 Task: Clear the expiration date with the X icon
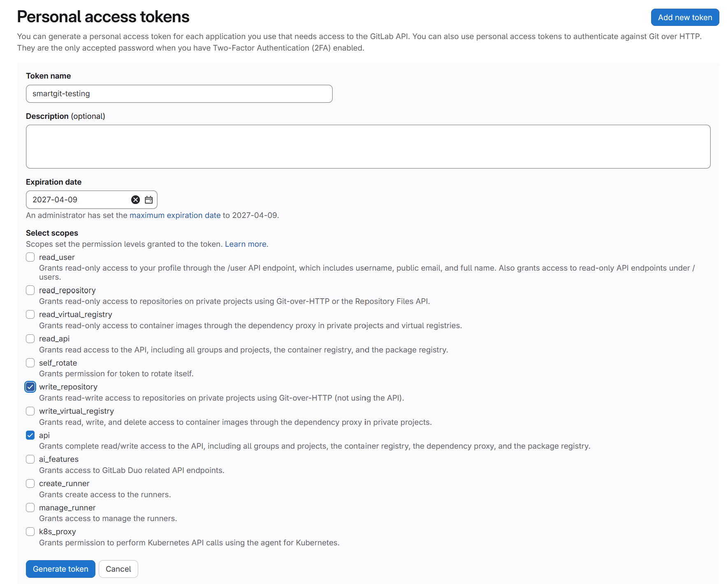click(x=136, y=200)
